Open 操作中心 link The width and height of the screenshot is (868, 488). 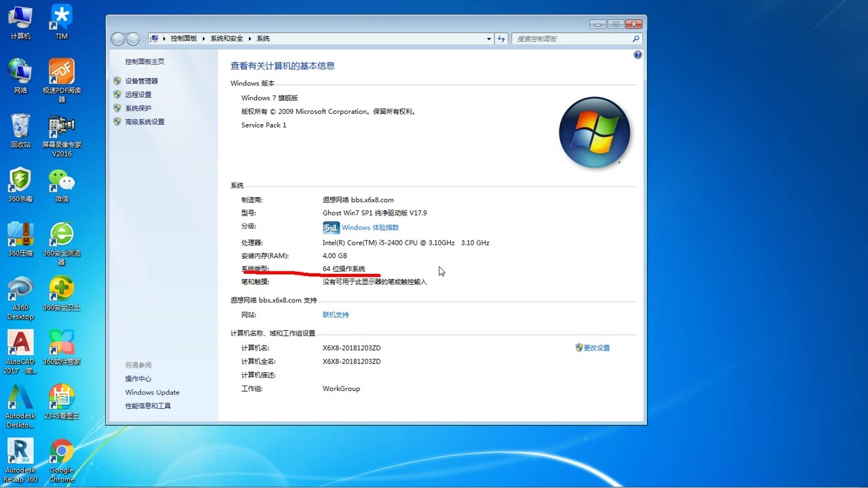point(138,379)
